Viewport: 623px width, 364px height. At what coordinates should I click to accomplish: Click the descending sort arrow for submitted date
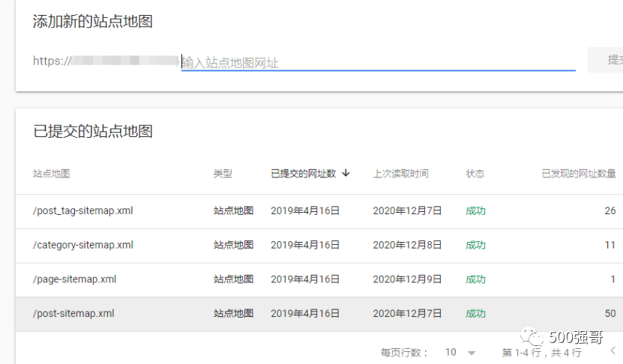(346, 173)
